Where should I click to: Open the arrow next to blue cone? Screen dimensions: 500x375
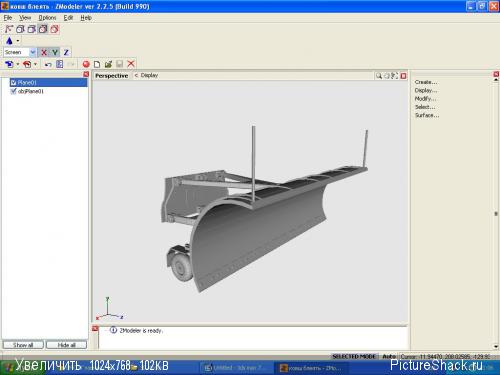pos(18,41)
